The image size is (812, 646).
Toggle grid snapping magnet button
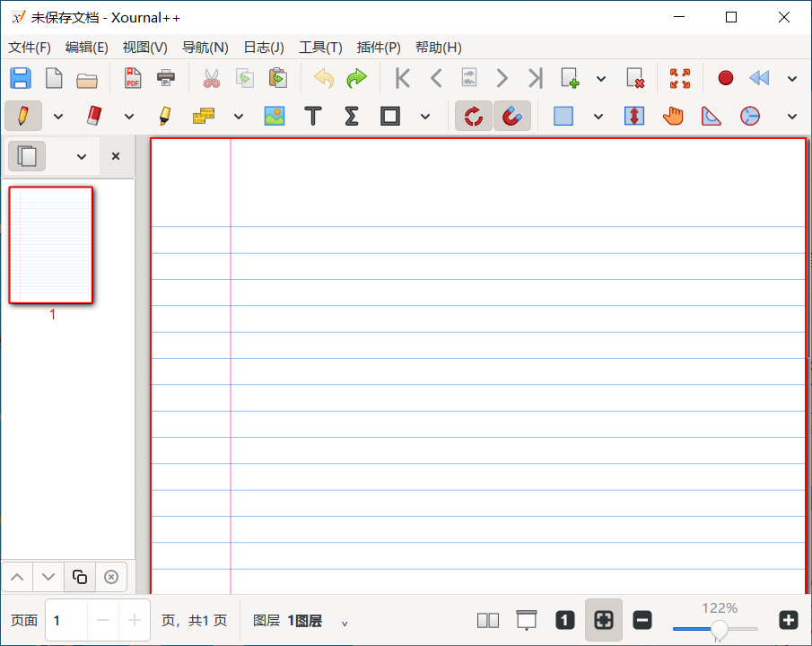coord(511,116)
